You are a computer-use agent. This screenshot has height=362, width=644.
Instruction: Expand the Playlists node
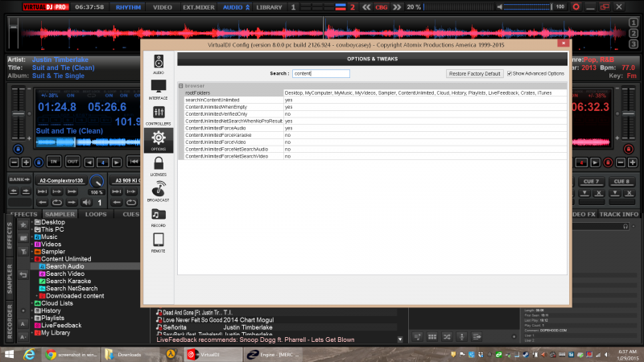pyautogui.click(x=32, y=318)
